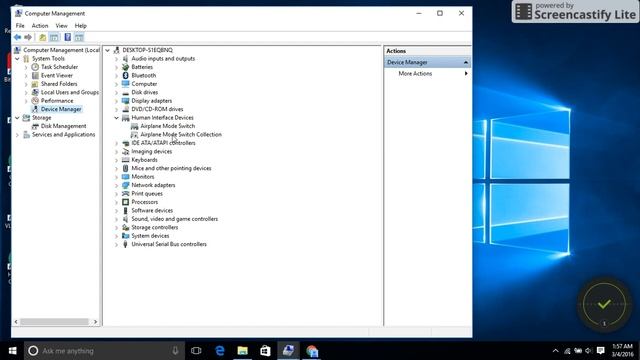Viewport: 640px width, 360px height.
Task: Select Storage controllers row
Action: pyautogui.click(x=154, y=227)
